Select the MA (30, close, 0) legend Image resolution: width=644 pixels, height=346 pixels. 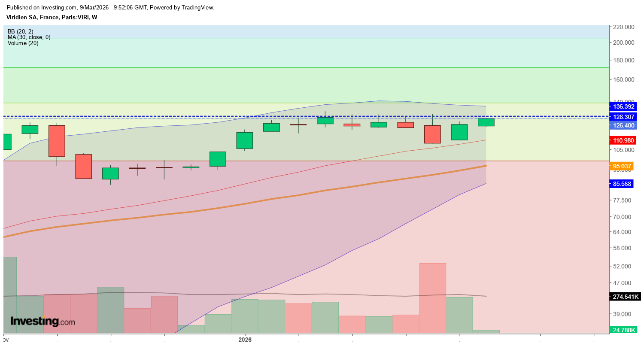29,37
